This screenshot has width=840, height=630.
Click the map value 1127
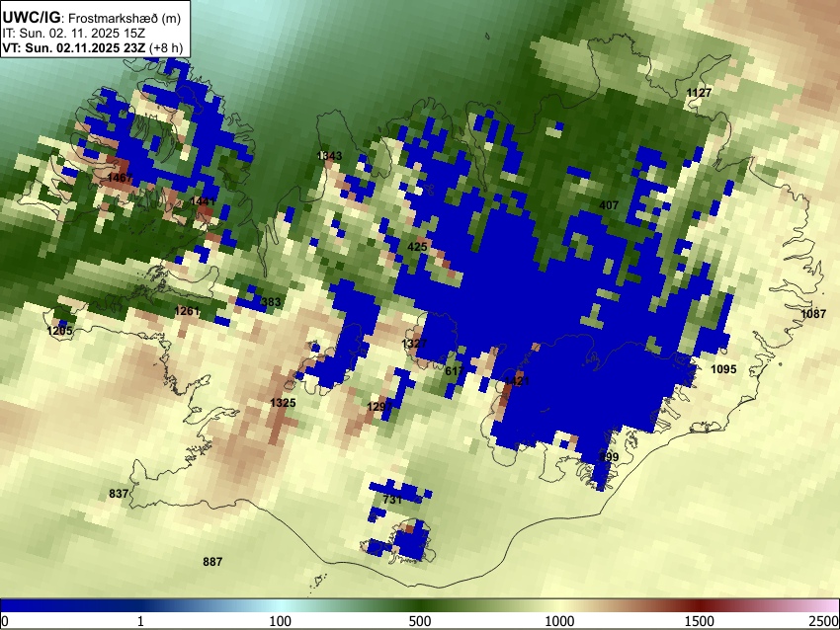coord(699,93)
